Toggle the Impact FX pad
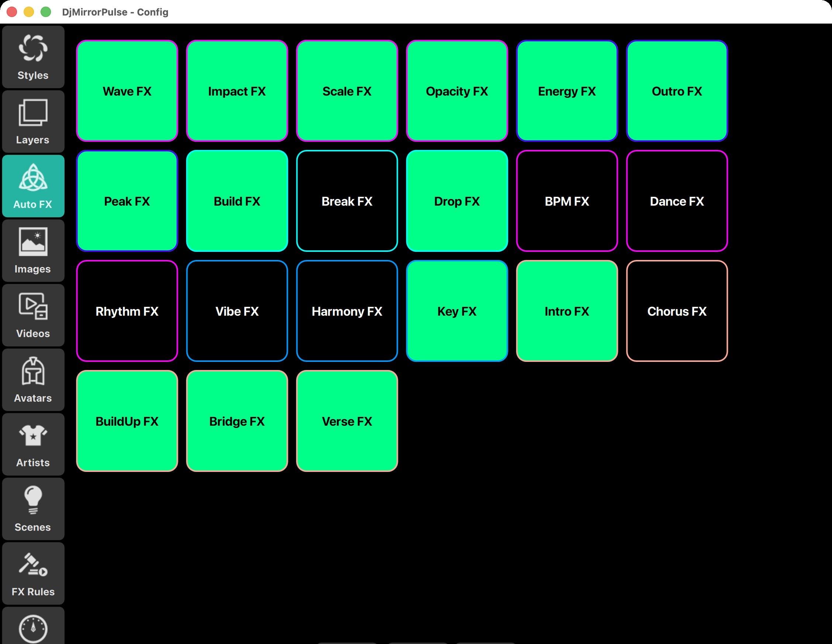This screenshot has height=644, width=832. click(237, 91)
